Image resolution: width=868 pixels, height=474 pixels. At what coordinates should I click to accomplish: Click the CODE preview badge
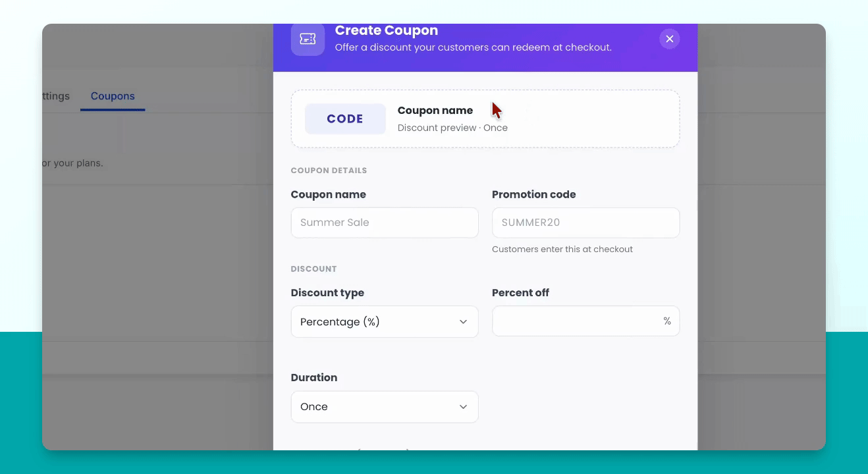pos(345,119)
